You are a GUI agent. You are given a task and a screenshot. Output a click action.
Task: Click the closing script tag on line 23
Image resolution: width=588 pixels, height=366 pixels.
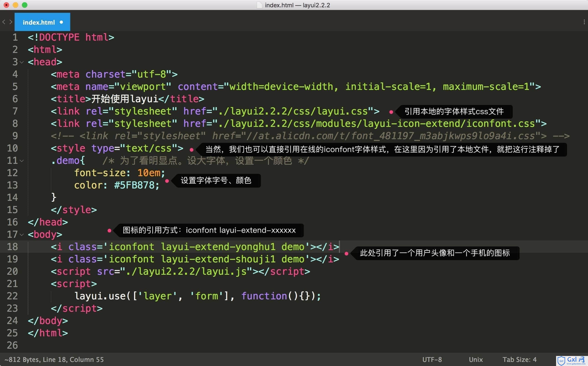[x=77, y=309]
